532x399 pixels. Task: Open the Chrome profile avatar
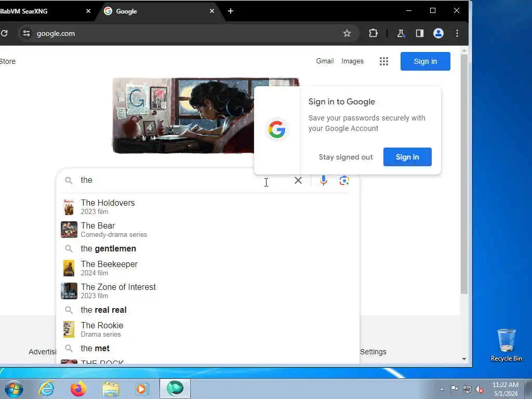tap(438, 33)
